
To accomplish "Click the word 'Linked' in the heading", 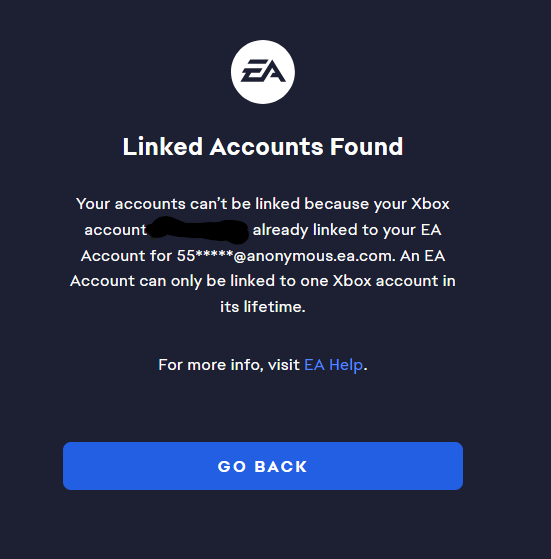I will coord(163,146).
